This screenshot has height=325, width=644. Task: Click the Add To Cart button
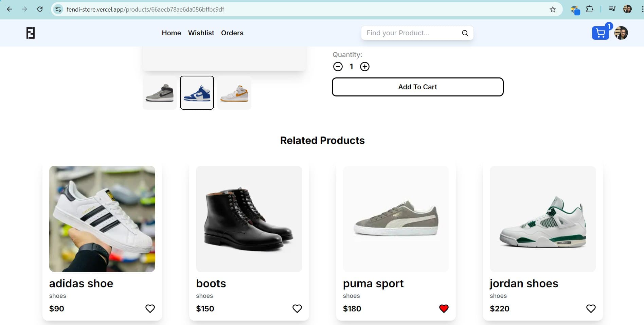(x=417, y=87)
